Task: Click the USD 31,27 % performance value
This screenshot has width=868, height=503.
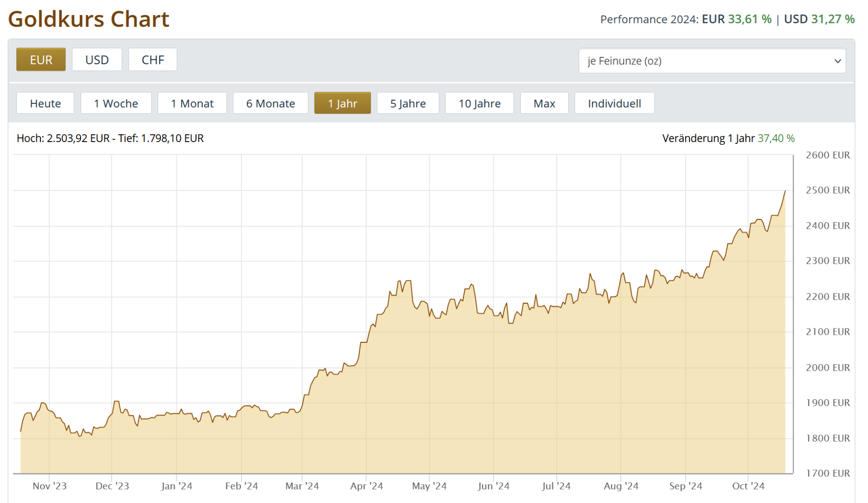Action: click(819, 19)
